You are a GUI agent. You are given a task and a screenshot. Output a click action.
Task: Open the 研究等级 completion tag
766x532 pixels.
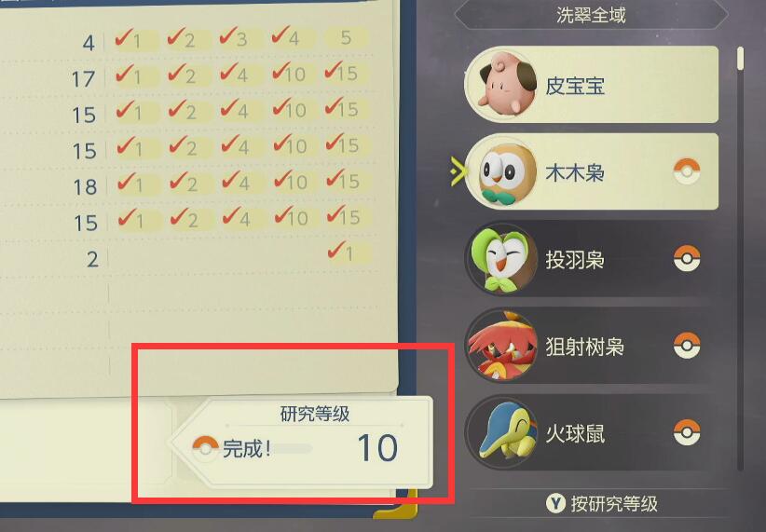coord(302,443)
